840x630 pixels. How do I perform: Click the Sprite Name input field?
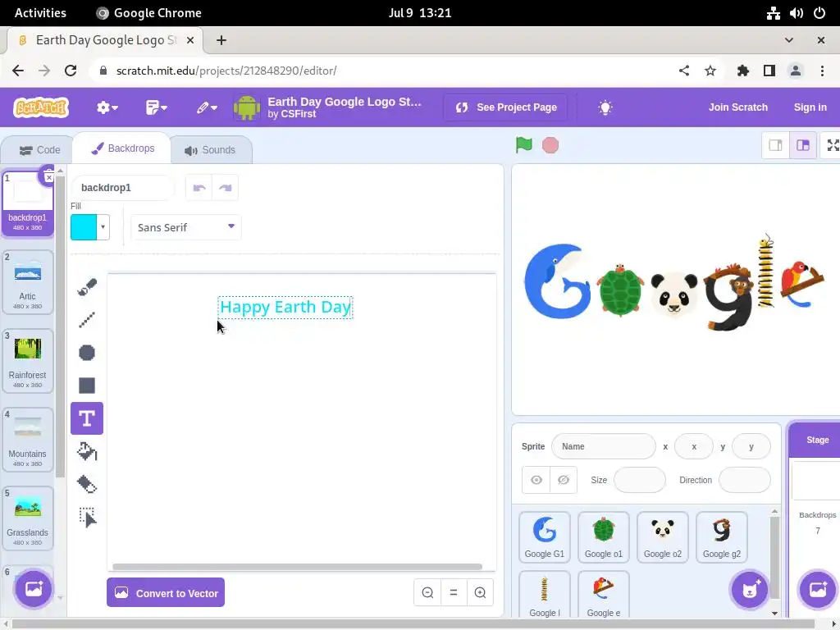pyautogui.click(x=603, y=446)
